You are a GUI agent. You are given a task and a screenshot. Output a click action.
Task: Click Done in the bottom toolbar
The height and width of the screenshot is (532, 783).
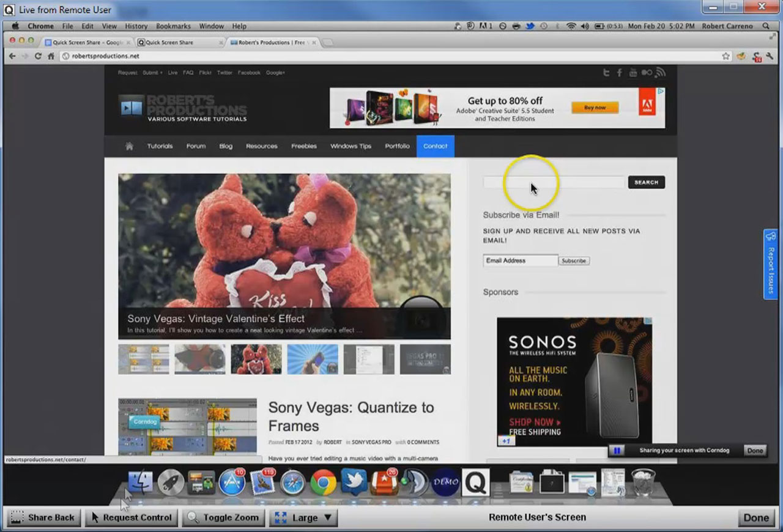755,517
